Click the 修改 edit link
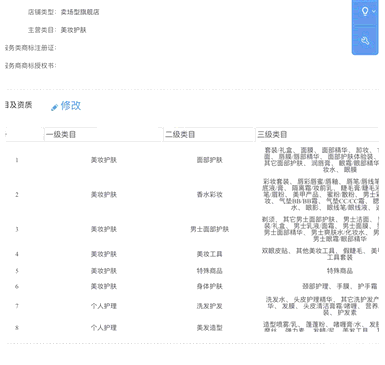The width and height of the screenshot is (385, 365). click(x=71, y=106)
